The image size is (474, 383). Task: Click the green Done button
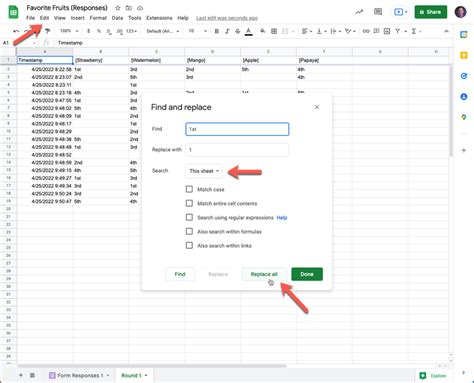[307, 274]
